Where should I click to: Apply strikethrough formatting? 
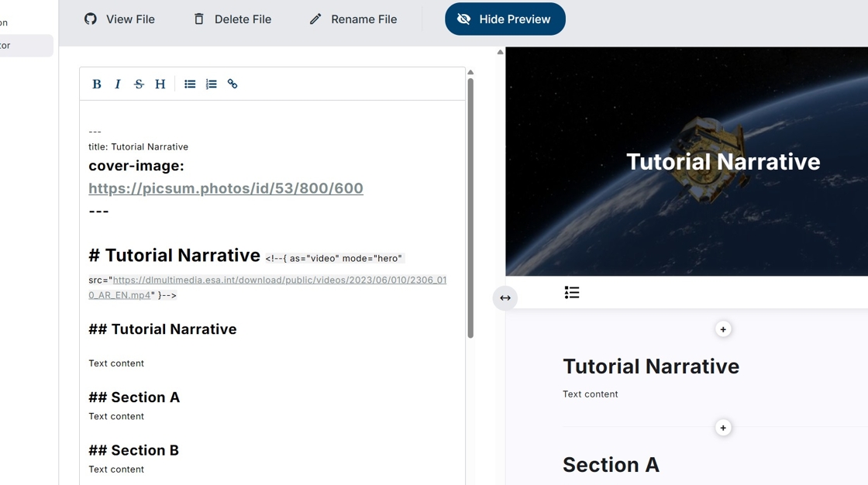pos(139,84)
